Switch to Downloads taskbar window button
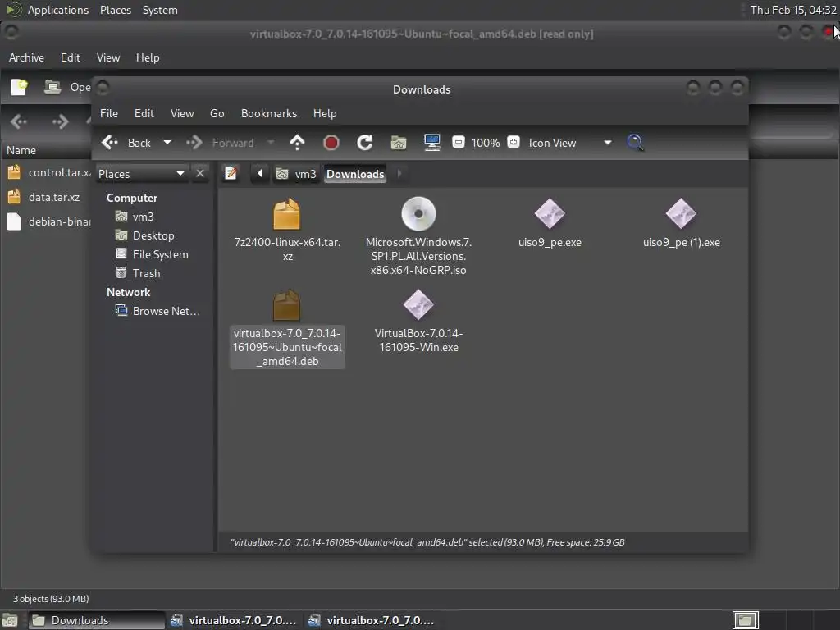Screen dimensions: 840x630 [96, 620]
